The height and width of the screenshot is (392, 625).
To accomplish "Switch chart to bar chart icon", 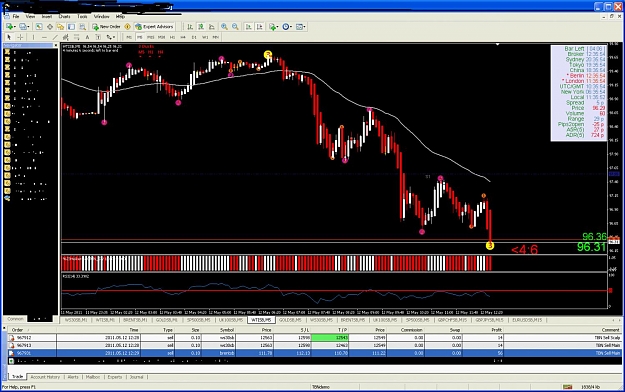I will [x=190, y=27].
